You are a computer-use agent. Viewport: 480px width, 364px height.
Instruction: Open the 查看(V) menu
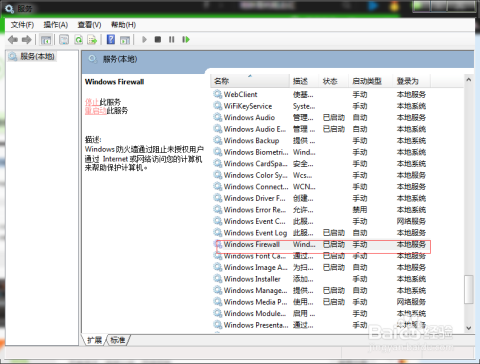pos(89,25)
